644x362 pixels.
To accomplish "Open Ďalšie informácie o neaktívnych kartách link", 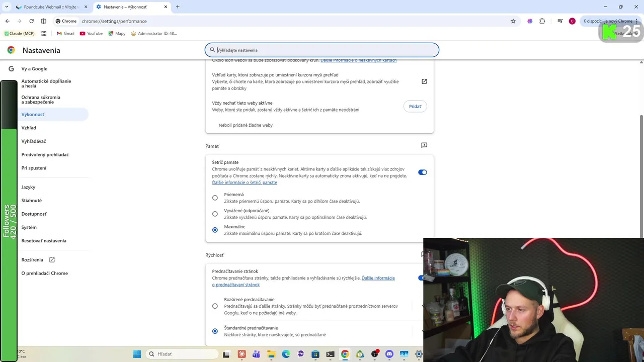I will (358, 60).
